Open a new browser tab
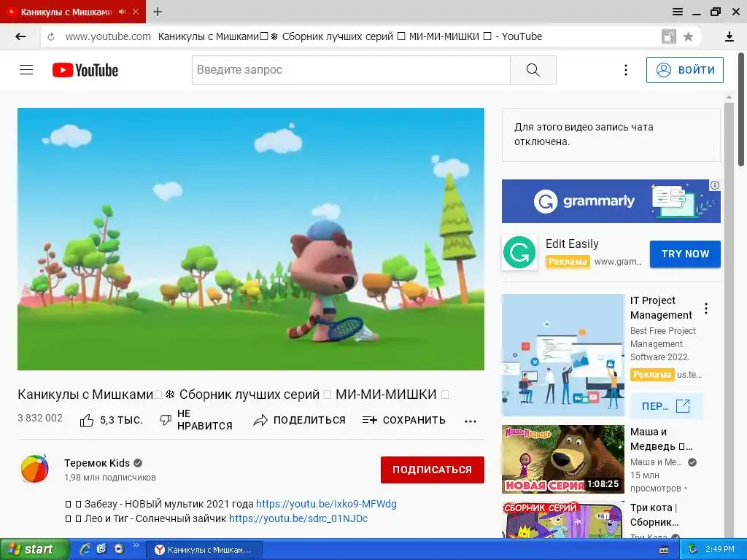This screenshot has height=560, width=747. [x=158, y=12]
